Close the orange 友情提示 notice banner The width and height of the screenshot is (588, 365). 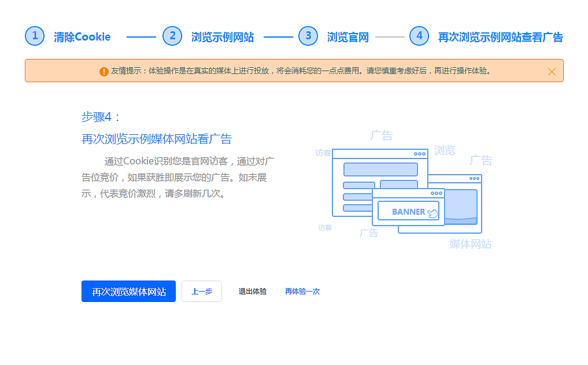click(552, 72)
